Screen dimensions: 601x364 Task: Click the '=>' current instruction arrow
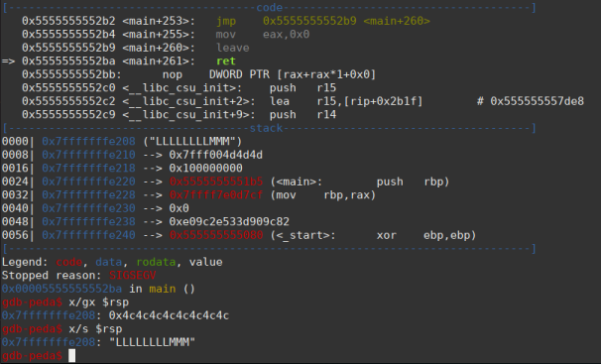[x=8, y=61]
